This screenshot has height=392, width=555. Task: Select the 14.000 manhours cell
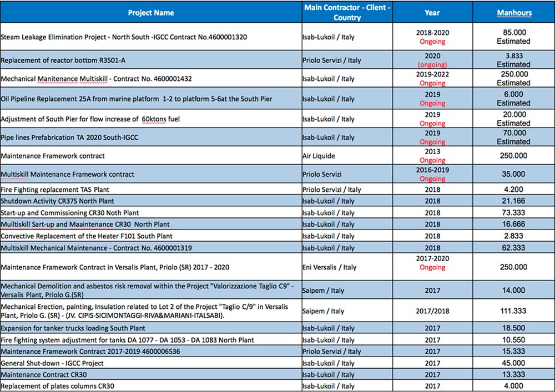(x=514, y=290)
